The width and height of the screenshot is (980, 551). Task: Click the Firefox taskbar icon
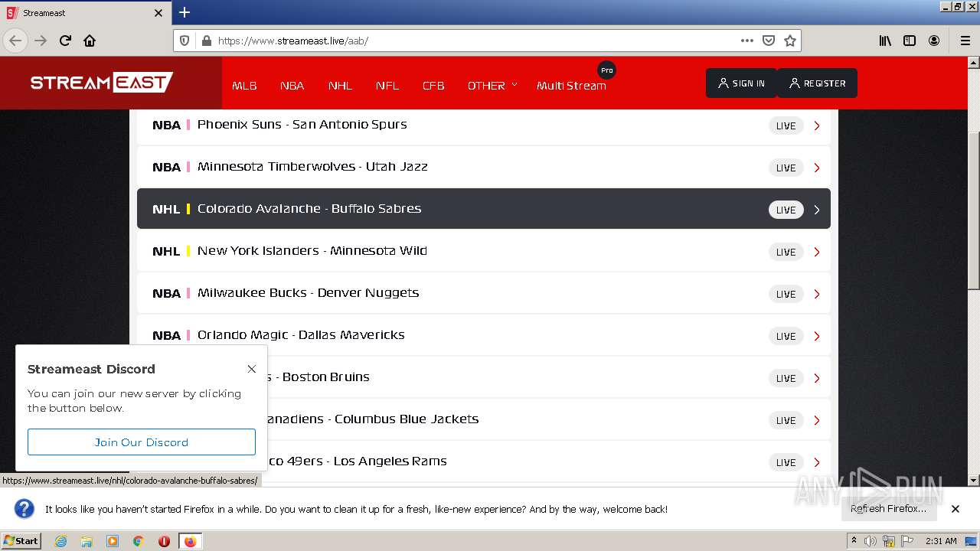pos(190,541)
